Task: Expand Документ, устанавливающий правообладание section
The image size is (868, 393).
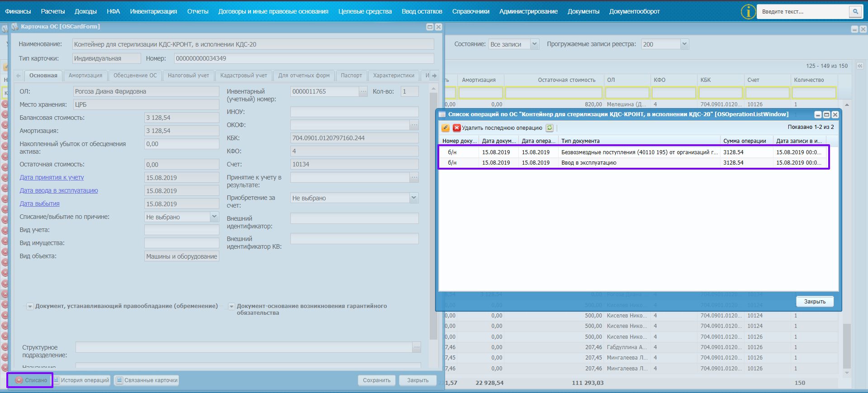Action: [x=30, y=307]
